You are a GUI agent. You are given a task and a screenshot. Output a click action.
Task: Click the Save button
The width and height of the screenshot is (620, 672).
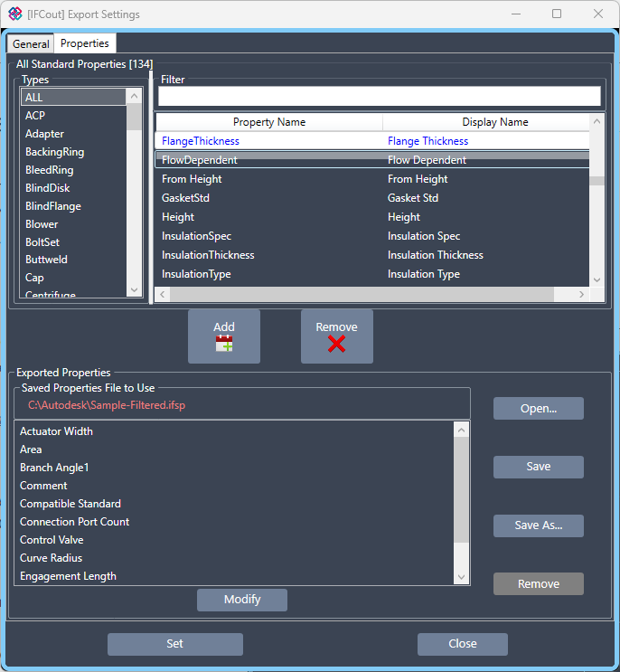pyautogui.click(x=539, y=467)
